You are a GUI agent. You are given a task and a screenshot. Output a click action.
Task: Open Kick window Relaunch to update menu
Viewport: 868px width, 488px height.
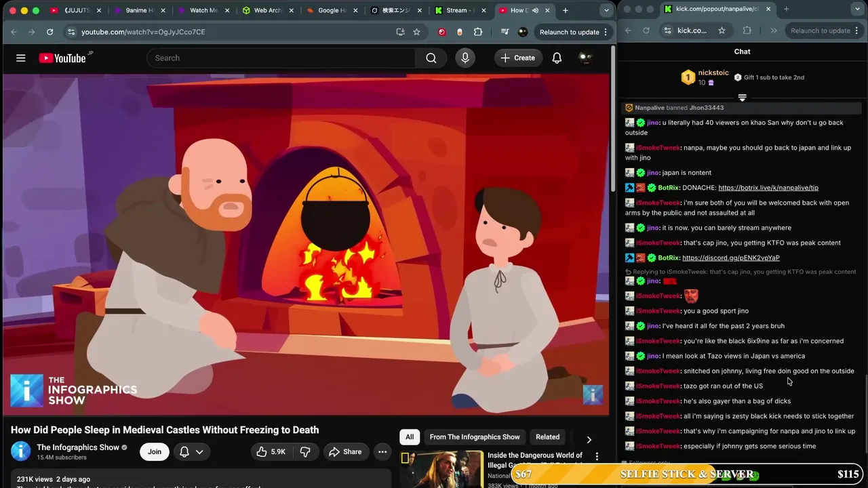[824, 30]
